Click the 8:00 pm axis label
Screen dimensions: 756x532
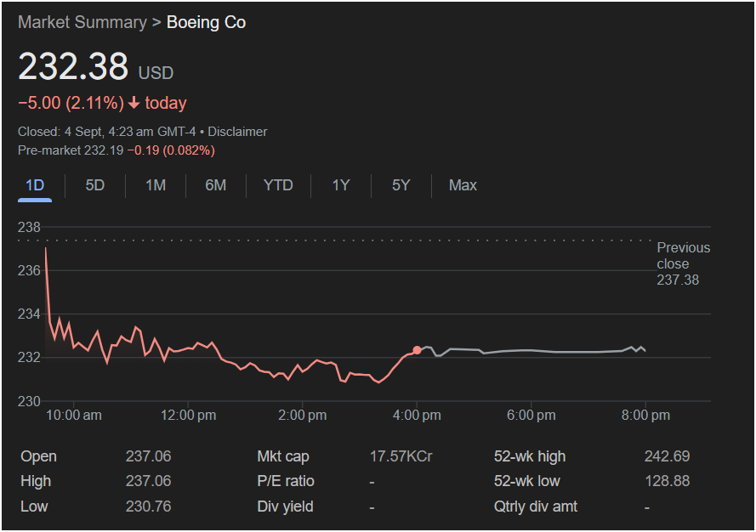(645, 416)
